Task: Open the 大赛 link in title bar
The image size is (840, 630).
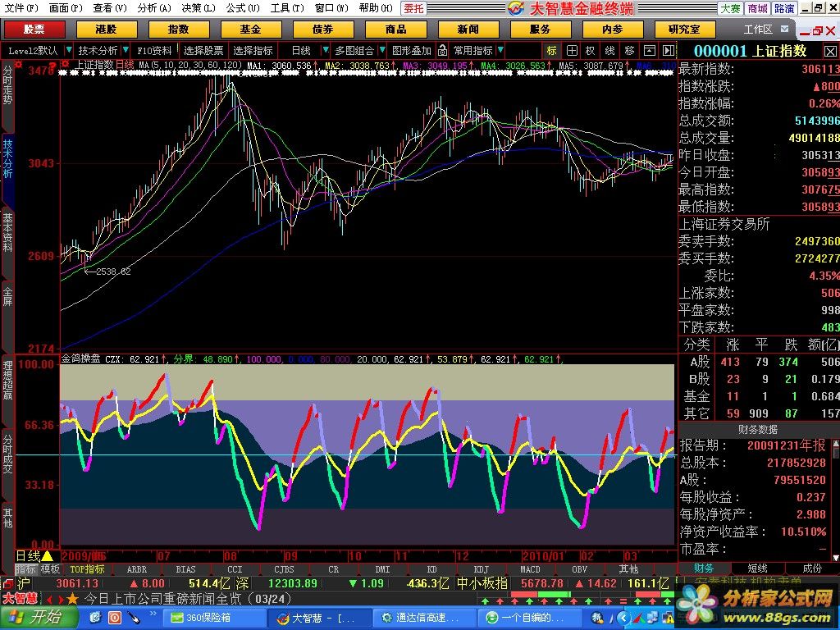Action: (730, 8)
